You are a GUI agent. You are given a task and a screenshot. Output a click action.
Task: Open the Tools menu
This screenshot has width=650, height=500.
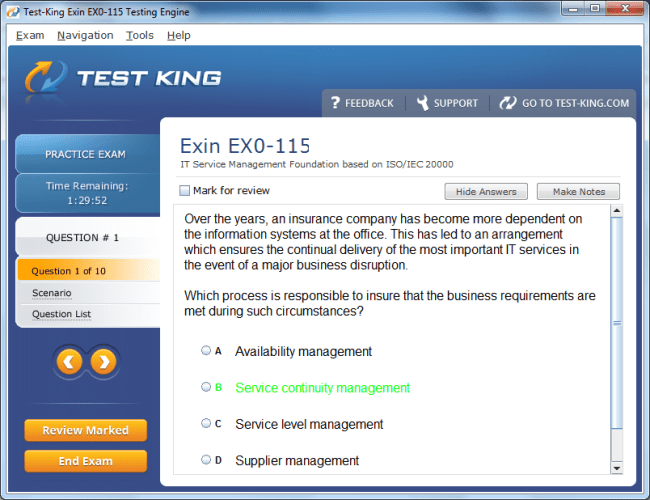click(140, 36)
